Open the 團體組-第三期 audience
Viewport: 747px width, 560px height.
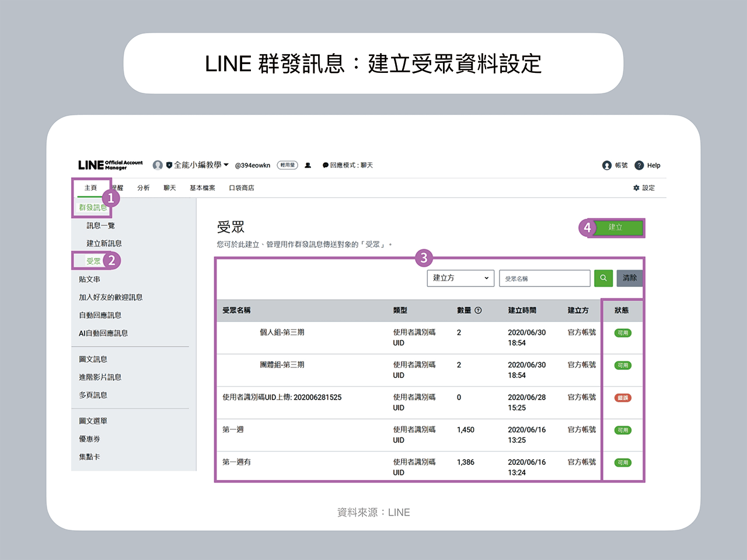pyautogui.click(x=282, y=365)
